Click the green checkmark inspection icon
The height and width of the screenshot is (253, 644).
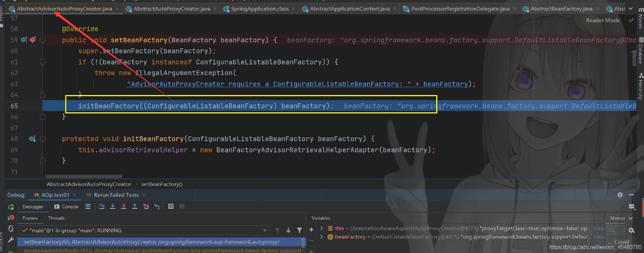coord(631,20)
